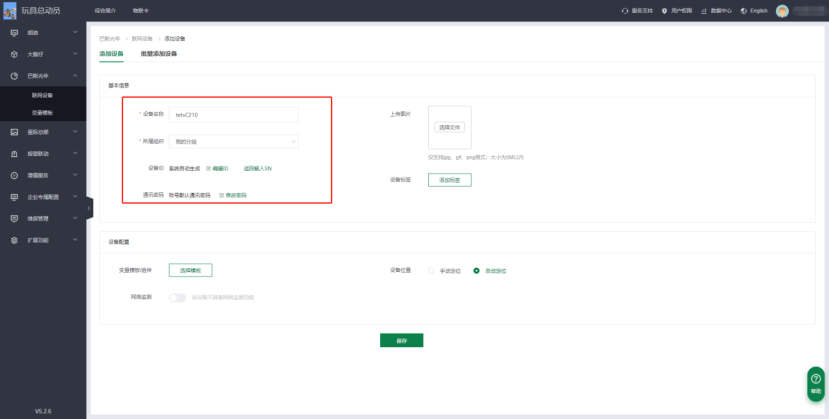
Task: Select the 手动定位 radio option
Action: [x=431, y=270]
